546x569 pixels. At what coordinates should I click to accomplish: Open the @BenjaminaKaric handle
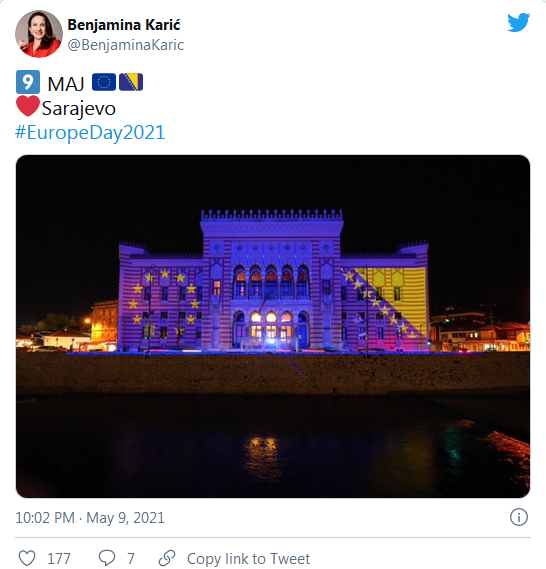click(126, 45)
